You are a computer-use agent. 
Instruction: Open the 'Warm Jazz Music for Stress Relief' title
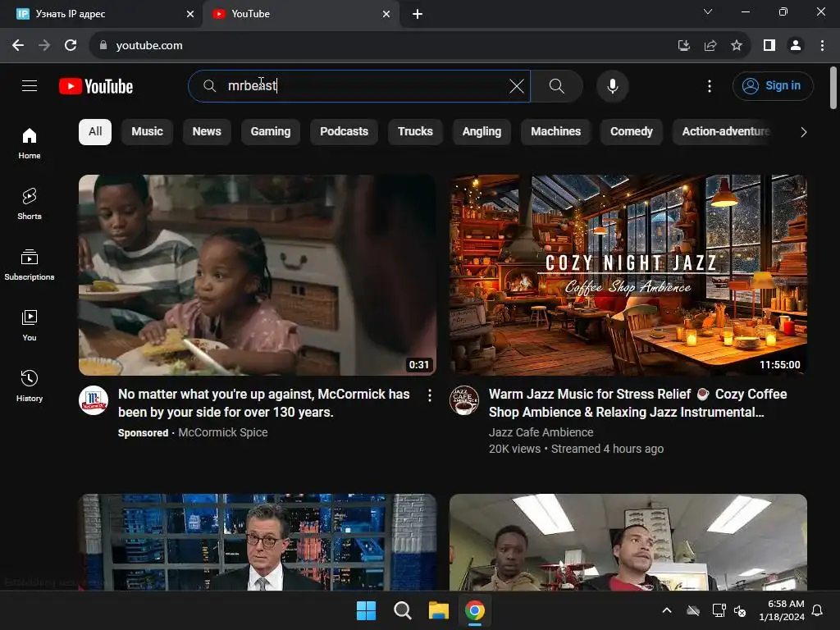point(637,403)
